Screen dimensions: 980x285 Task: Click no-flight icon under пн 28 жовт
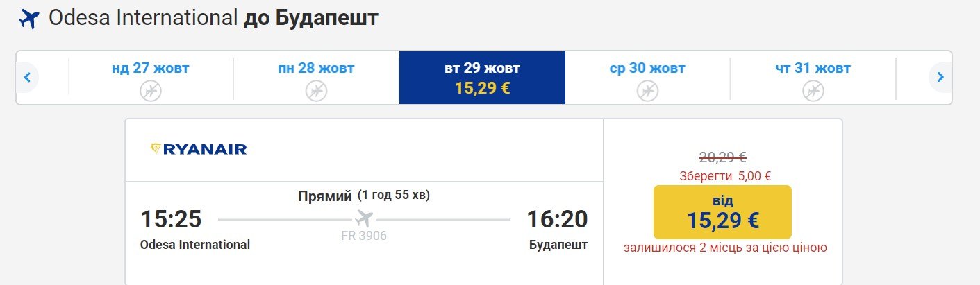coord(316,91)
